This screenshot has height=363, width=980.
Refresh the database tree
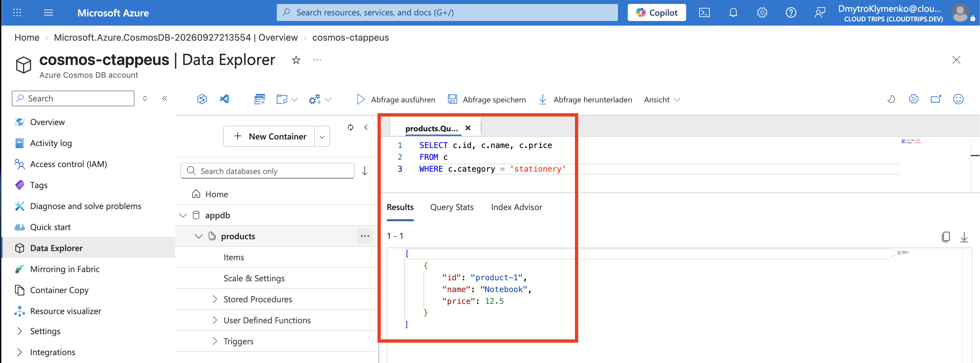[x=350, y=127]
